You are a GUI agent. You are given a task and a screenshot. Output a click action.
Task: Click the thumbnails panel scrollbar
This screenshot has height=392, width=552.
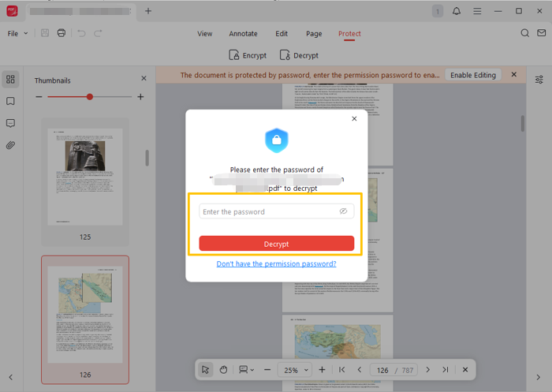click(x=147, y=158)
